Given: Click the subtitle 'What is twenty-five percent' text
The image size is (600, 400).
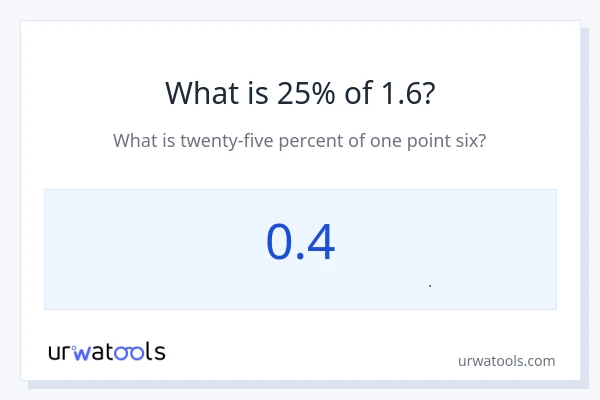Looking at the screenshot, I should tap(300, 140).
